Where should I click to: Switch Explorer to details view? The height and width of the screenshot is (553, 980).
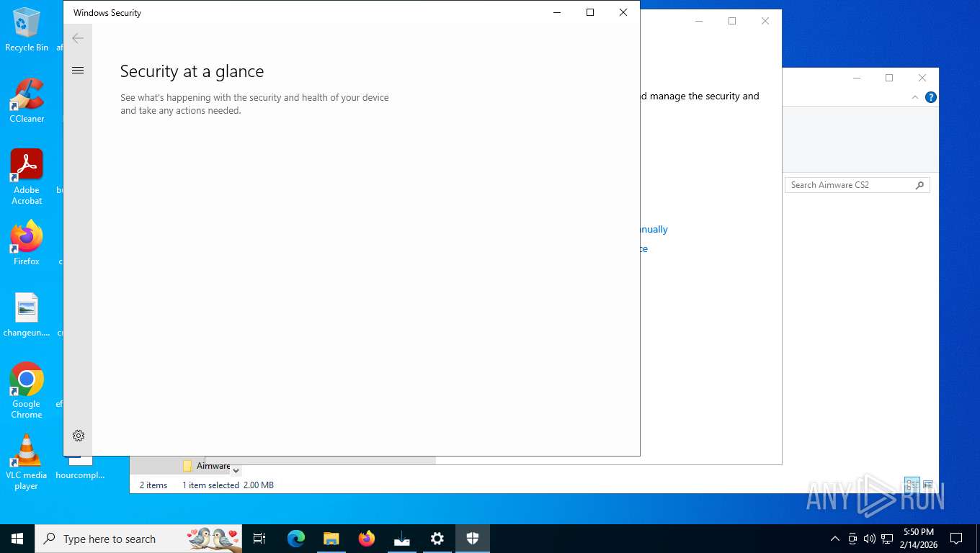click(912, 485)
